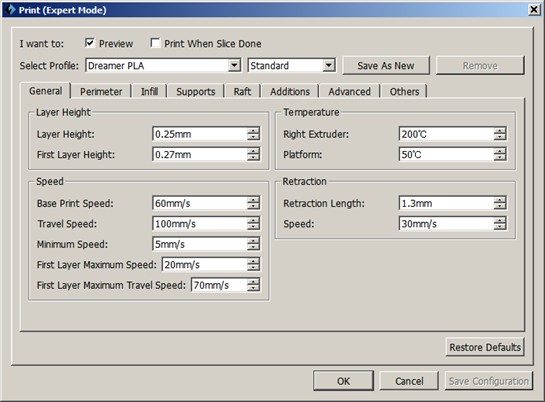
Task: Increase Base Print Speed with spinner arrow
Action: (x=253, y=200)
